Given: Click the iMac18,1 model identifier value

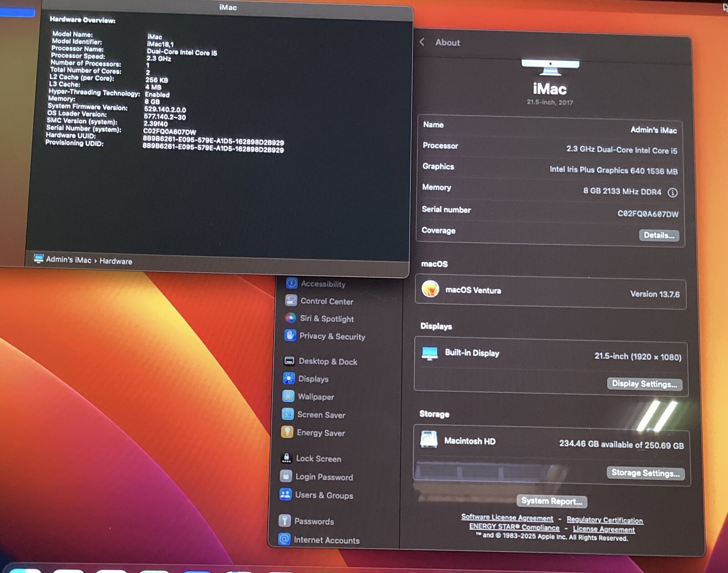Looking at the screenshot, I should [x=160, y=44].
